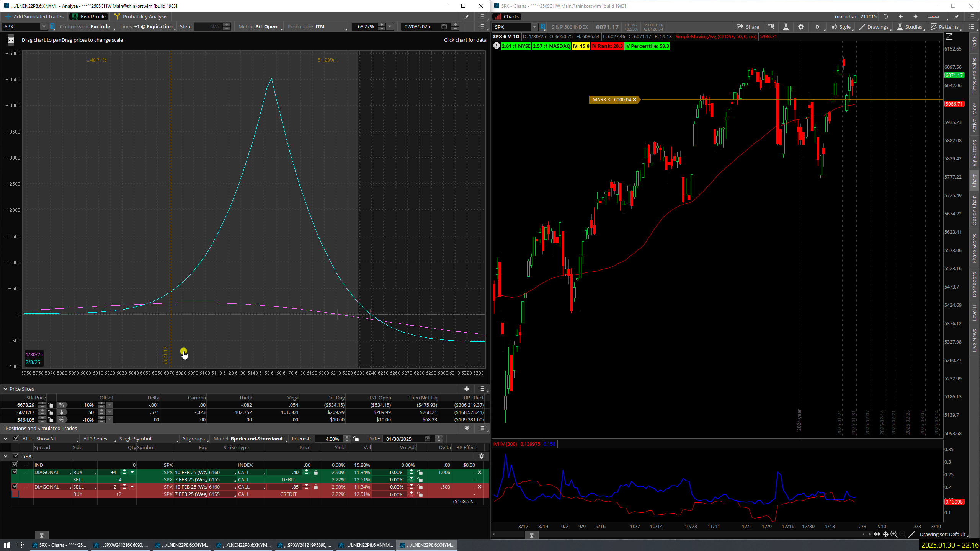Image resolution: width=980 pixels, height=551 pixels.
Task: Click the Share chart button
Action: coord(748,27)
